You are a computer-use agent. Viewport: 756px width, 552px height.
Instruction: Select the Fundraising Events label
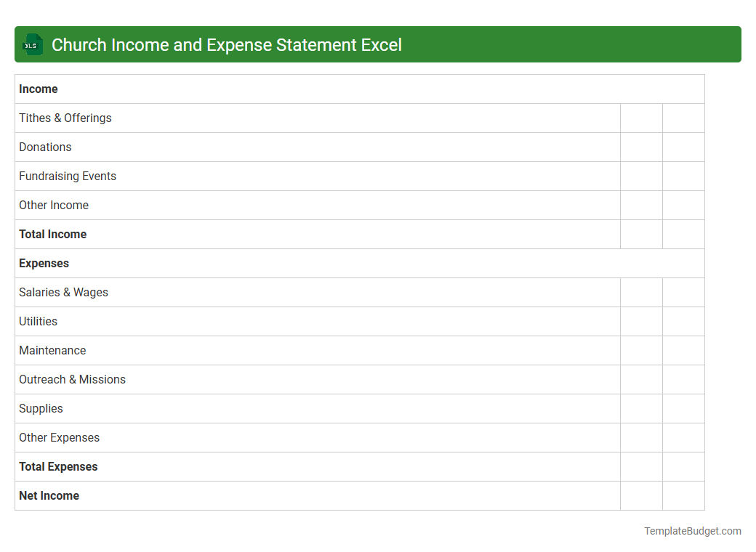tap(67, 176)
